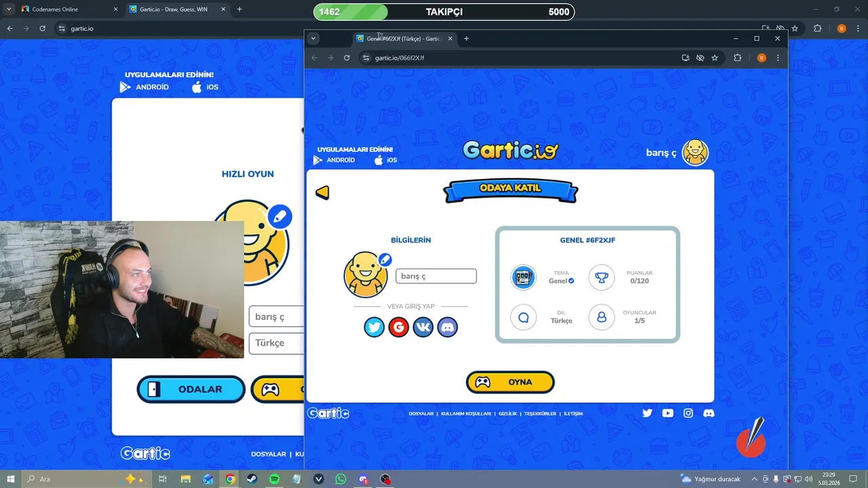This screenshot has width=868, height=488.
Task: Bookmark page with star in front window address bar
Action: click(715, 58)
